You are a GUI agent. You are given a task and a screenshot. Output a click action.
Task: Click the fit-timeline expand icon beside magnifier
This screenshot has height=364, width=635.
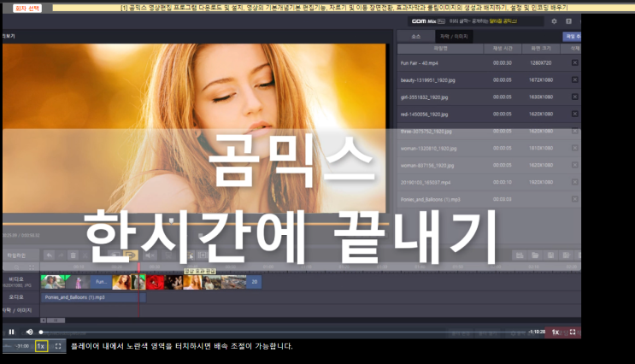click(32, 267)
